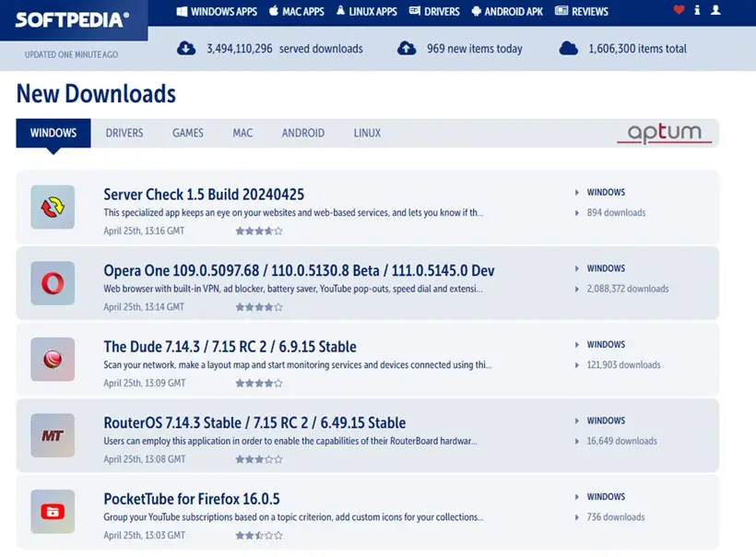Open The Dude app icon
Screen dimensions: 756x557
pyautogui.click(x=53, y=360)
